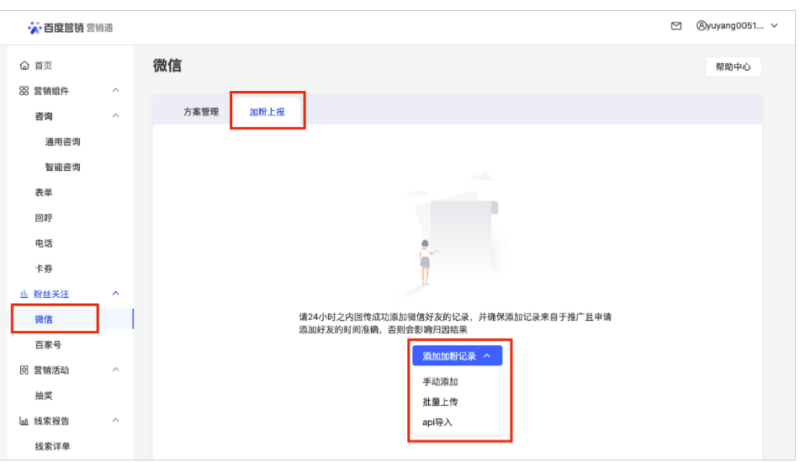Screen dimensions: 800x463
Task: Click the 微信 page heading
Action: click(167, 65)
